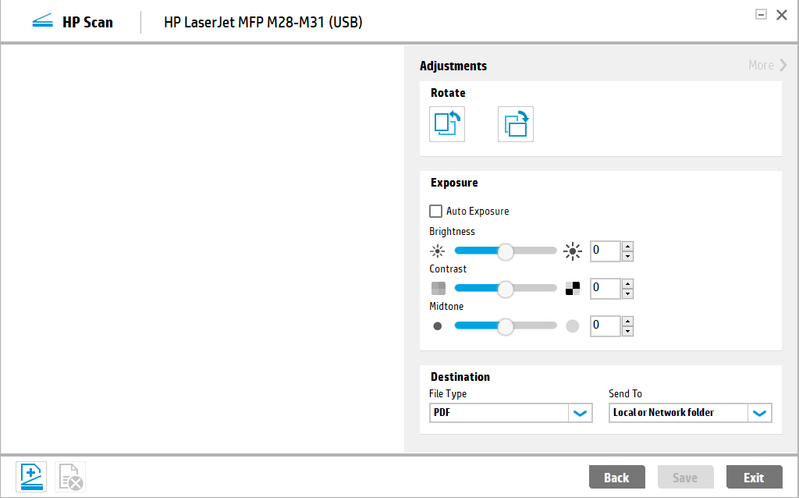This screenshot has height=498, width=799.
Task: Decrease Contrast with the down arrow
Action: (628, 294)
